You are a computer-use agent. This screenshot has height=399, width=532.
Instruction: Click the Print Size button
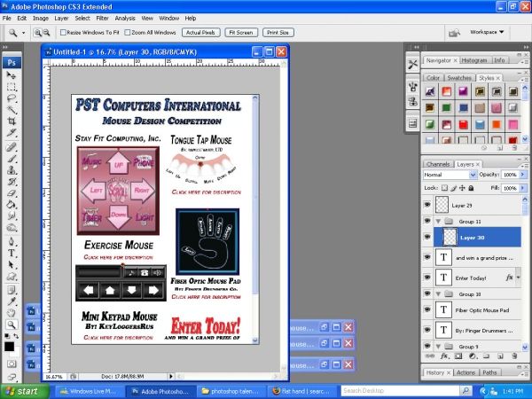(278, 33)
